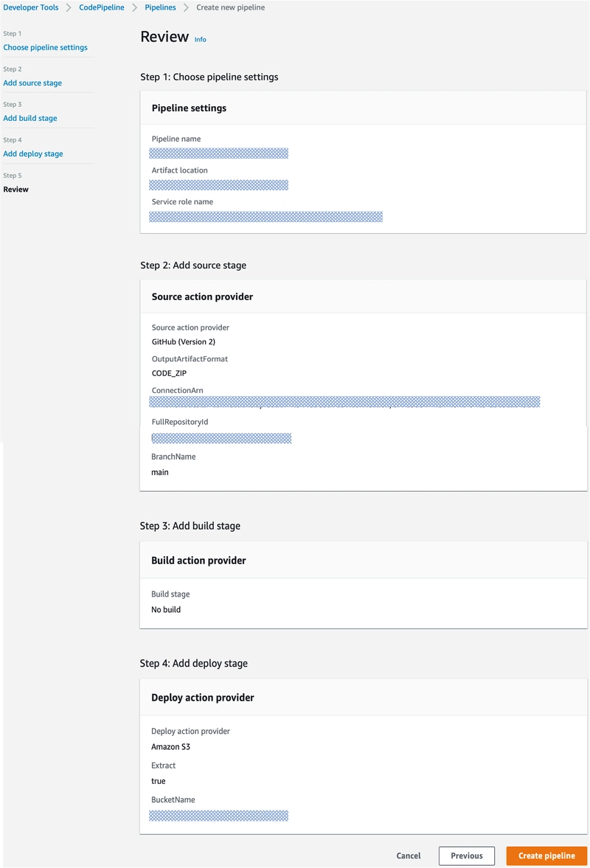Open Developer Tools breadcrumb link
Viewport: 590px width, 868px height.
click(x=30, y=7)
